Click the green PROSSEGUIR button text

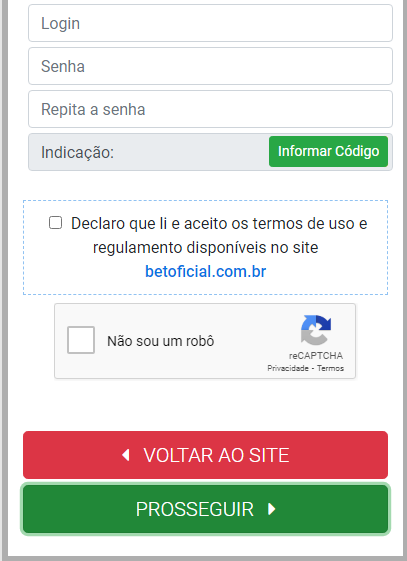tap(195, 509)
